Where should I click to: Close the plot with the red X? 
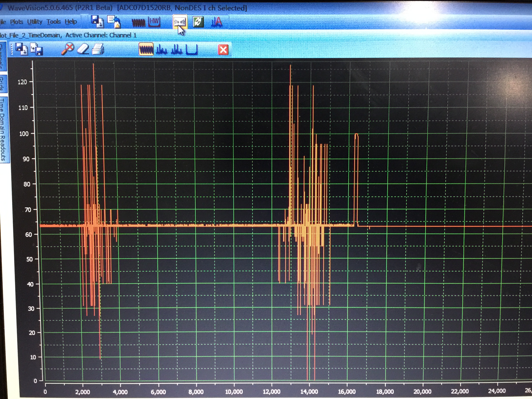point(223,50)
